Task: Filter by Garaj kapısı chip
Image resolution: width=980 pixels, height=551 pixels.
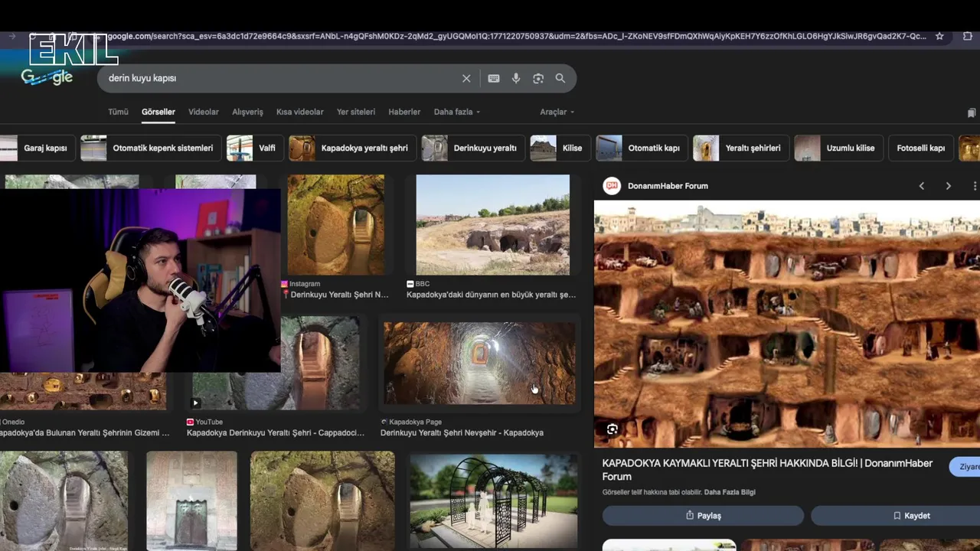Action: [37, 148]
